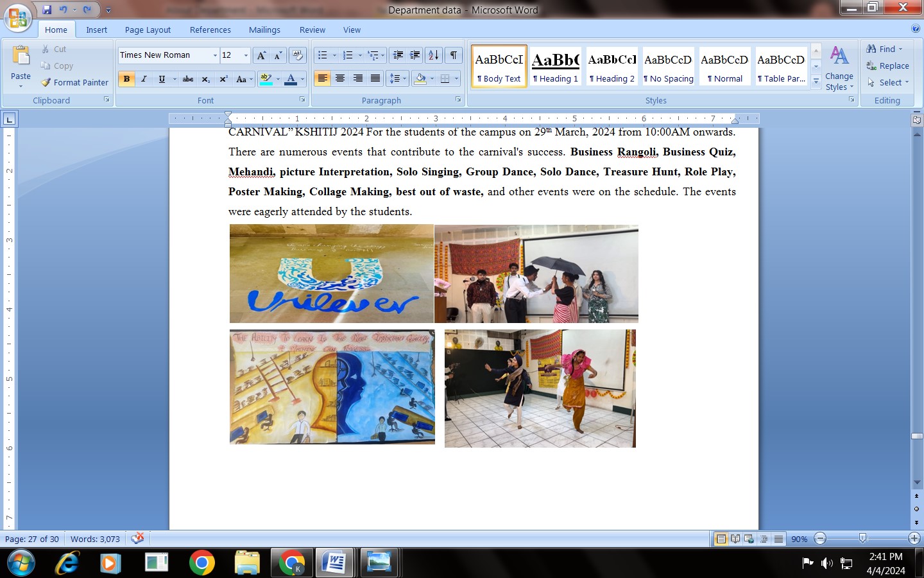
Task: Click the Clear Formatting icon
Action: pyautogui.click(x=297, y=55)
